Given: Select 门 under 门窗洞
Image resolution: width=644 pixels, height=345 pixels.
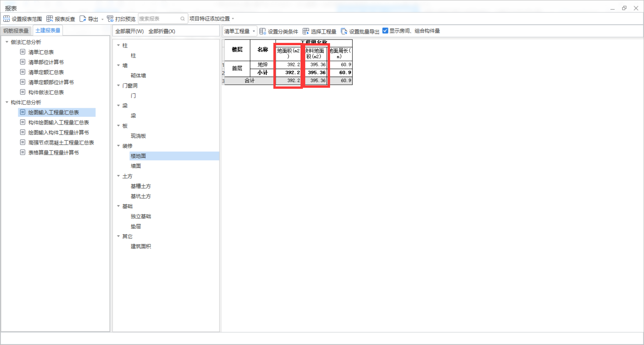Looking at the screenshot, I should pyautogui.click(x=133, y=96).
